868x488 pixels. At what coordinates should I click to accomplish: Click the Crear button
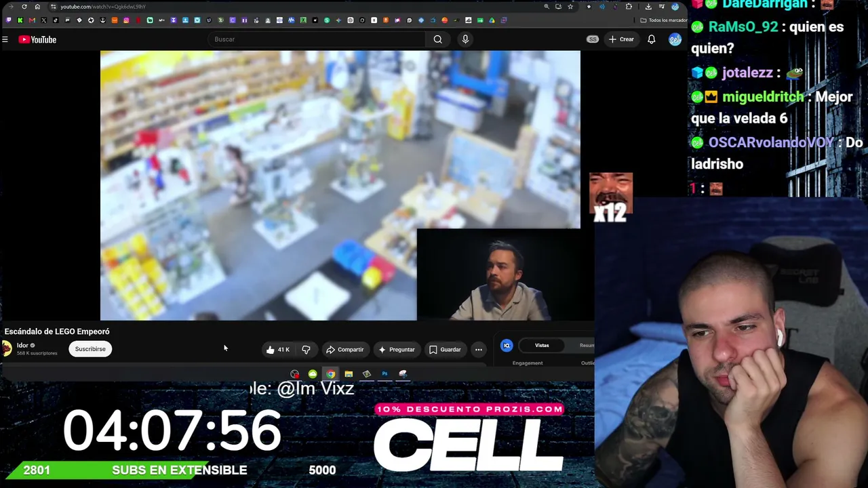[621, 39]
